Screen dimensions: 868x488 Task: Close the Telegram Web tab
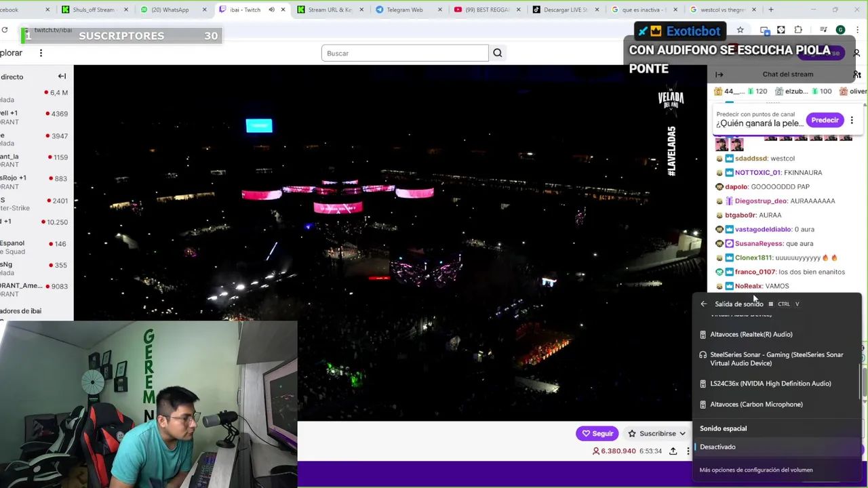tap(439, 9)
